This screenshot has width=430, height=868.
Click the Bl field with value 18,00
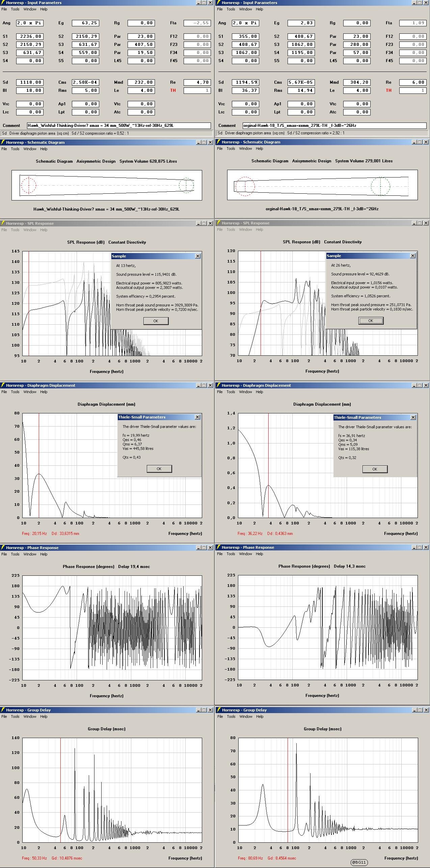click(x=30, y=90)
